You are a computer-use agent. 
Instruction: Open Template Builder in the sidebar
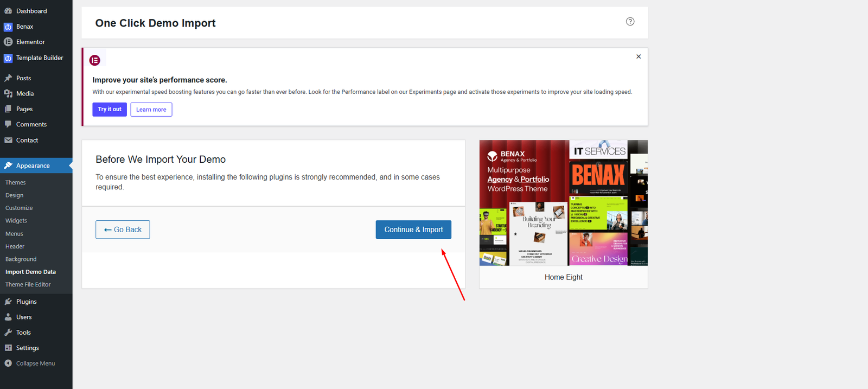[x=39, y=58]
